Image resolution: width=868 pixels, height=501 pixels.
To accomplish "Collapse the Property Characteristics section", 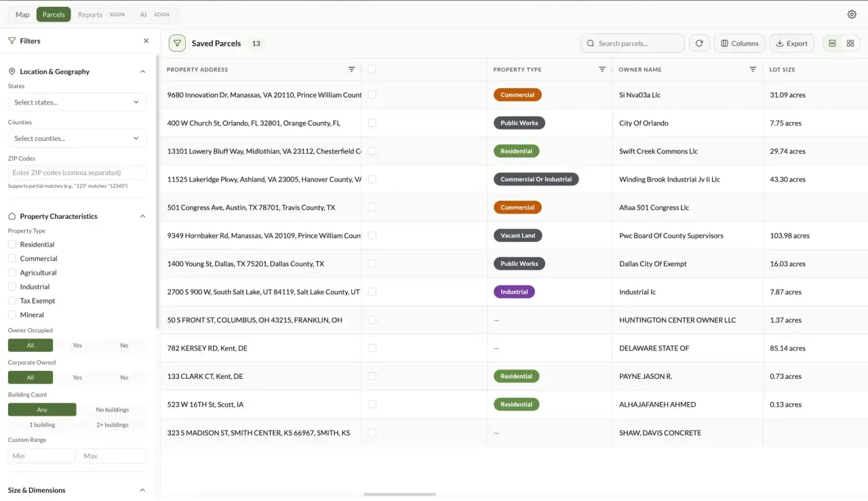I will point(142,216).
